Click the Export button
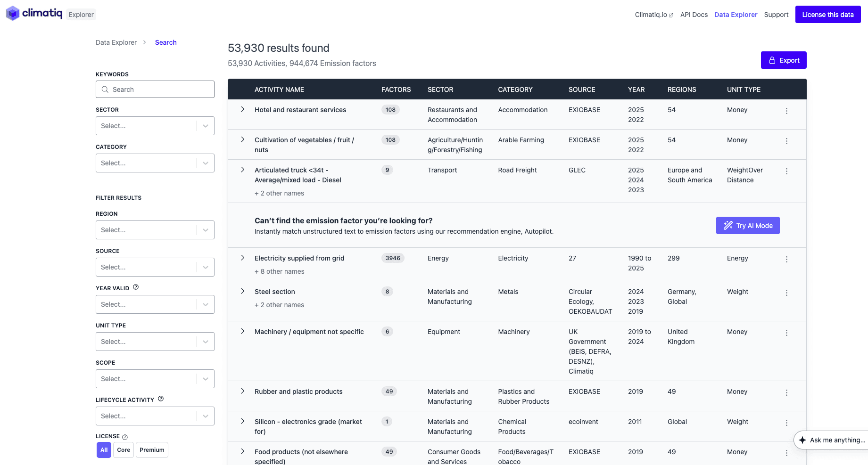 pos(784,60)
